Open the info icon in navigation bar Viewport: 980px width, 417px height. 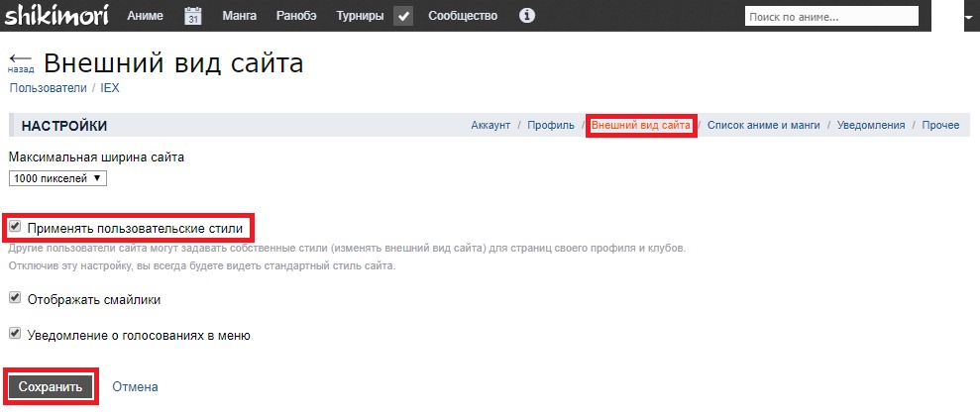pyautogui.click(x=527, y=16)
